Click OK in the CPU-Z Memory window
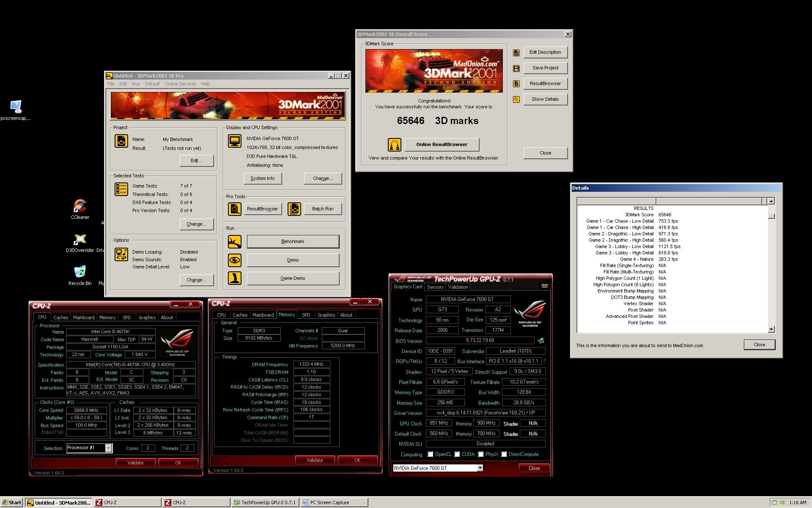The image size is (812, 508). [x=357, y=460]
